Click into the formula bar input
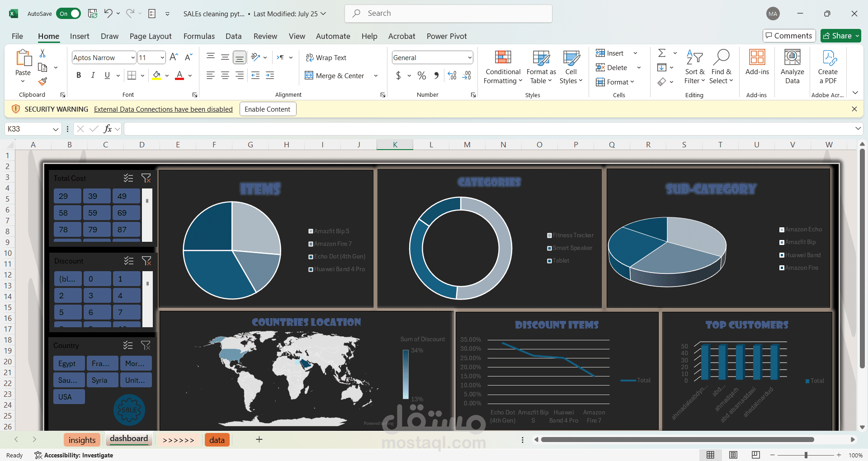The image size is (868, 461). (488, 129)
